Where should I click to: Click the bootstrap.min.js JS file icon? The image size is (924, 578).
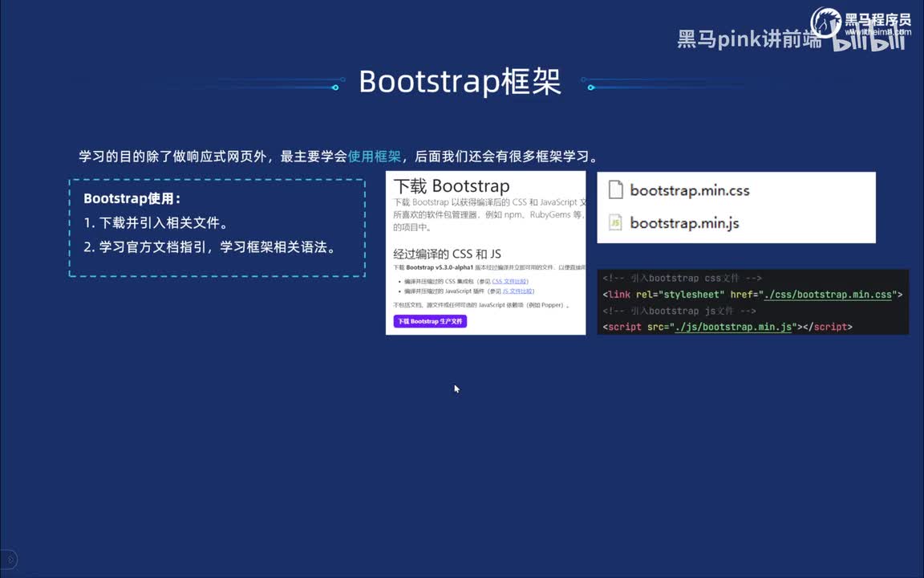pos(615,222)
